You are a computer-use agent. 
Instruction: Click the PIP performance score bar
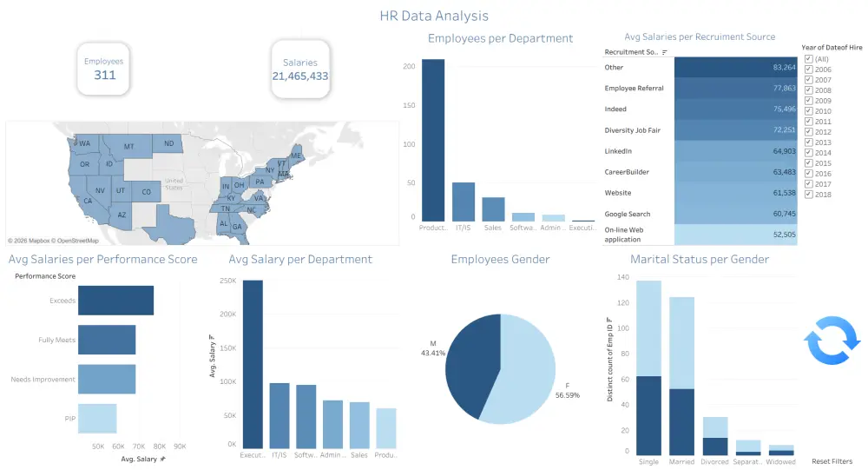point(97,419)
